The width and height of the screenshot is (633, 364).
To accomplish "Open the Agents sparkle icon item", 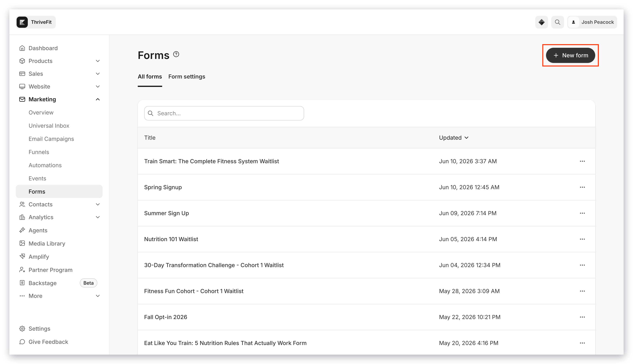I will [22, 230].
